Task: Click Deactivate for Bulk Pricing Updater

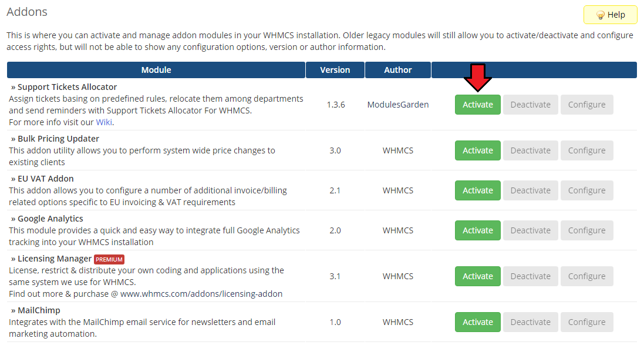Action: point(530,150)
